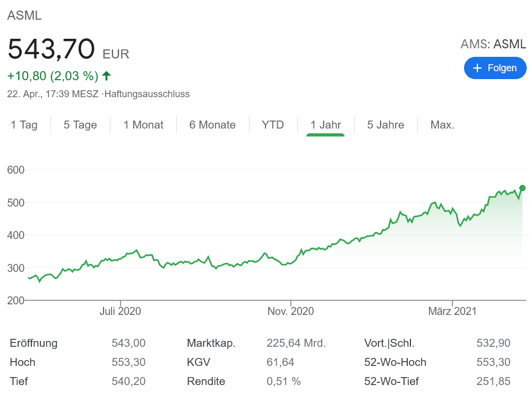The image size is (532, 393).
Task: Switch chart to 6 Monate
Action: [x=212, y=125]
